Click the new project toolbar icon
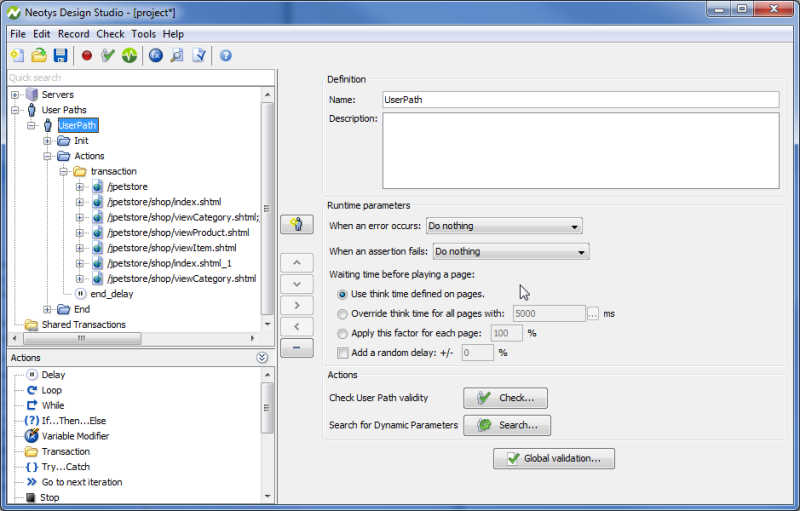 17,56
